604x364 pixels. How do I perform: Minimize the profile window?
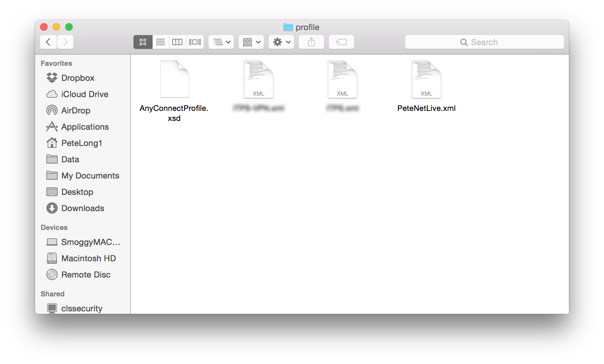coord(56,27)
